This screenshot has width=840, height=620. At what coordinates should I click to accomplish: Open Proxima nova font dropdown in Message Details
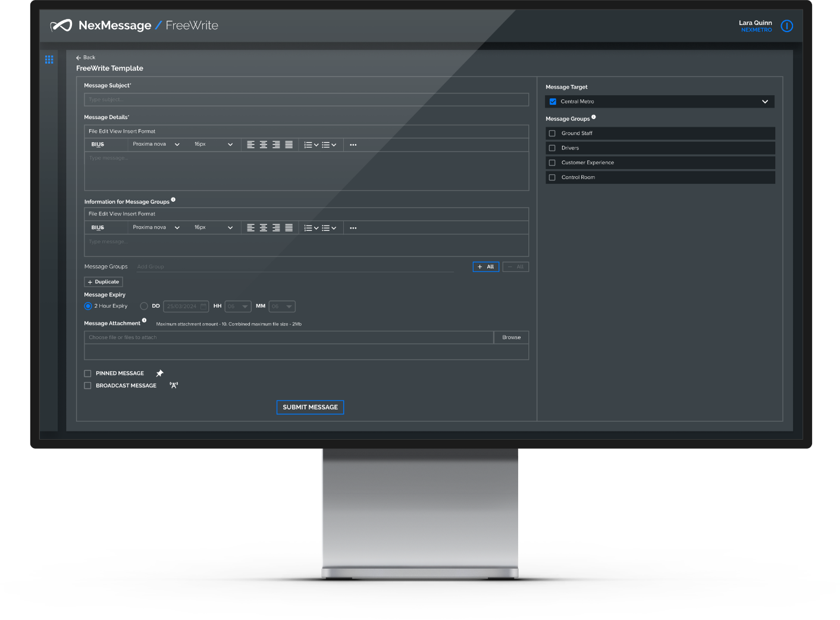point(156,145)
